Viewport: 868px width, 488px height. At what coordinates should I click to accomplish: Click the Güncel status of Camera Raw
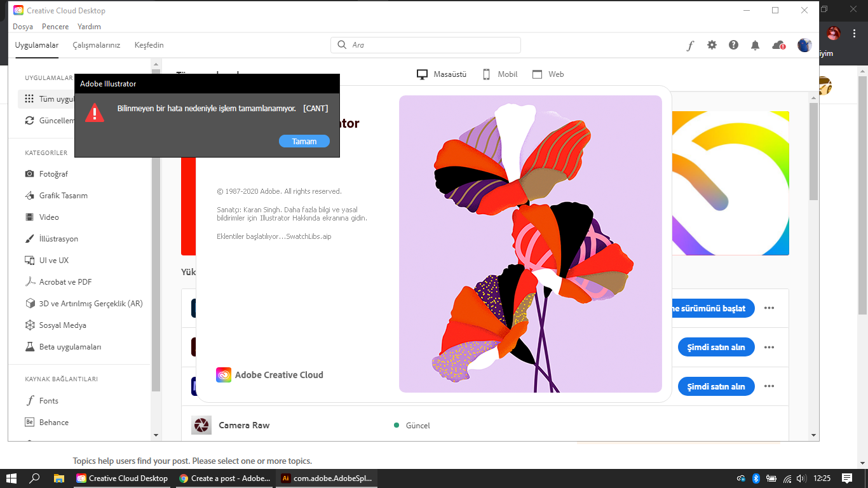coord(412,426)
